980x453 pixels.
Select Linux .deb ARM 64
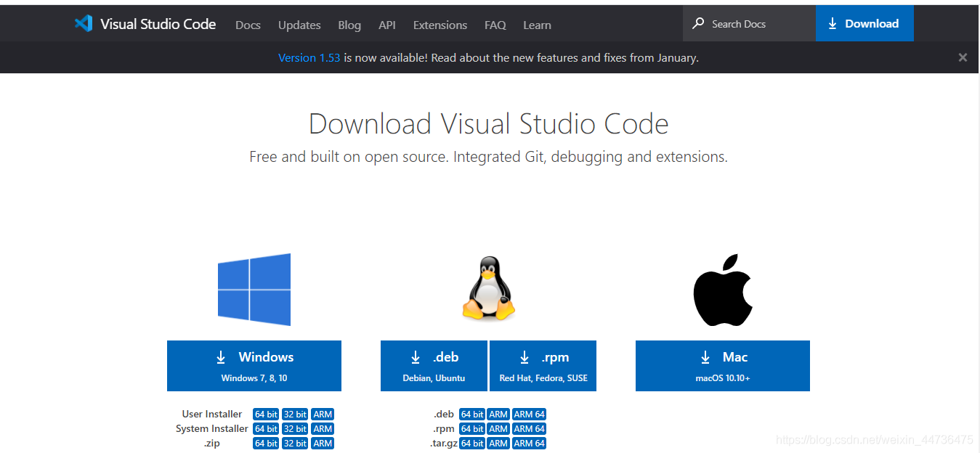click(x=529, y=415)
